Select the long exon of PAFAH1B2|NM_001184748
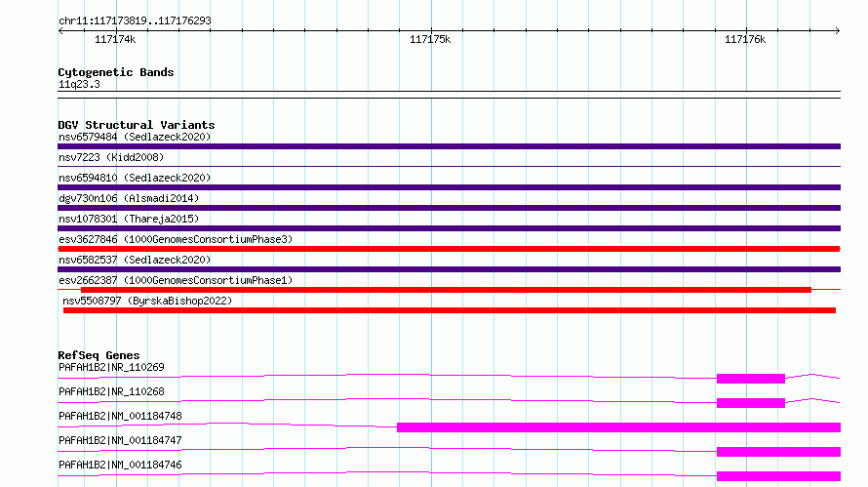The width and height of the screenshot is (868, 487). coord(619,427)
